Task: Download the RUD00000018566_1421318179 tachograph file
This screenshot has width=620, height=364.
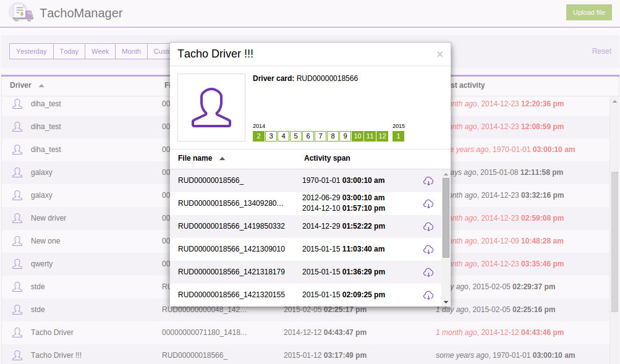Action: click(428, 272)
